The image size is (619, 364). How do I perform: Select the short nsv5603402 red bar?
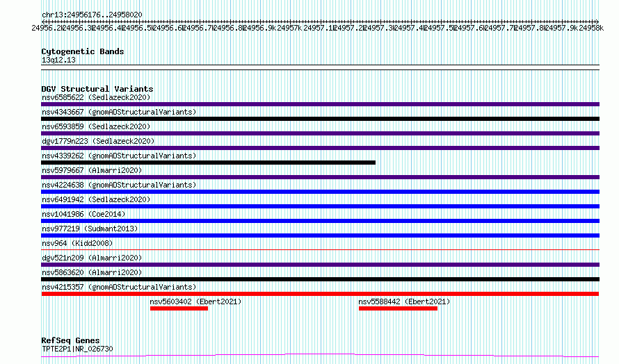pyautogui.click(x=179, y=308)
